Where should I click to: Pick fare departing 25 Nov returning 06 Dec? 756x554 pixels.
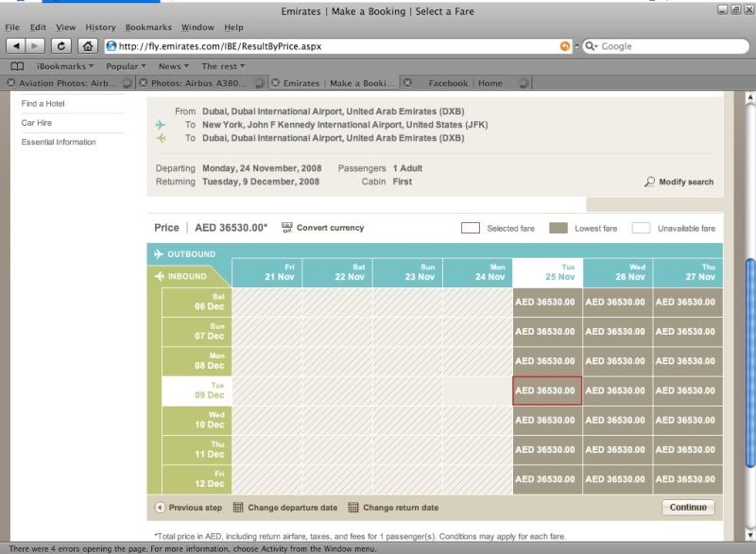coord(547,303)
